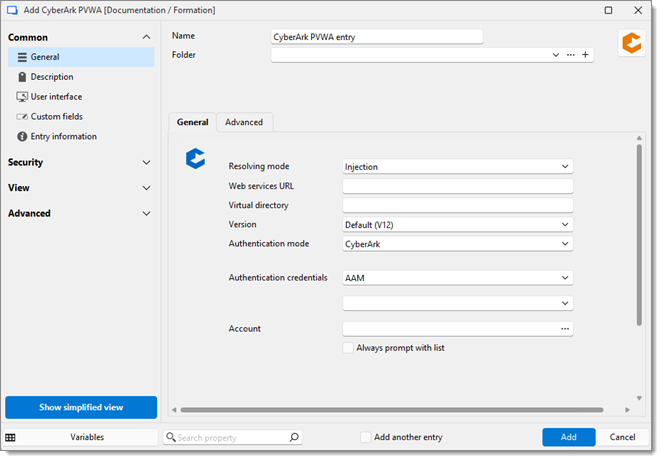The height and width of the screenshot is (461, 662).
Task: Click the Account field ellipsis button
Action: 565,329
